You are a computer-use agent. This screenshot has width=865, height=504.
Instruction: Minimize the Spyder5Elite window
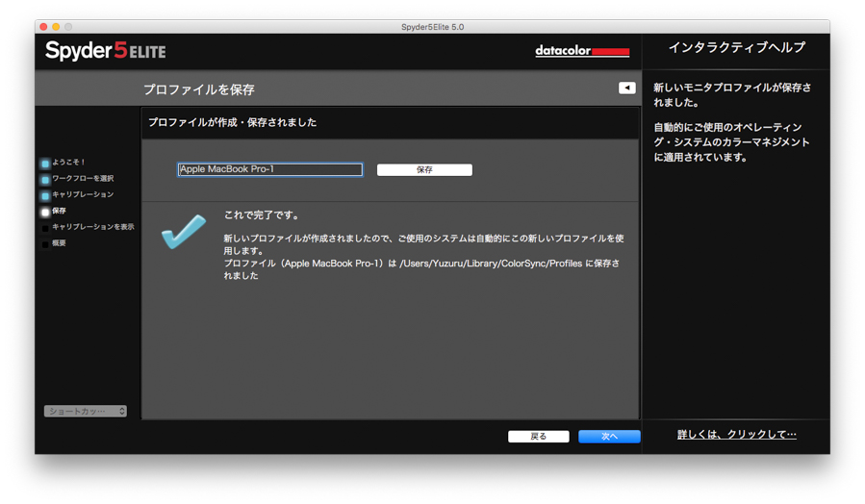pyautogui.click(x=56, y=27)
